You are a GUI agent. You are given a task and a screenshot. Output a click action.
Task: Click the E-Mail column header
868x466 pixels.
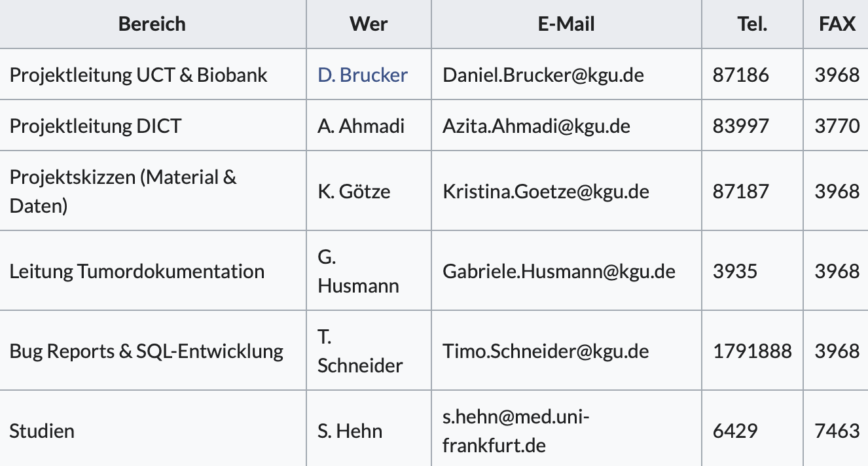[566, 24]
